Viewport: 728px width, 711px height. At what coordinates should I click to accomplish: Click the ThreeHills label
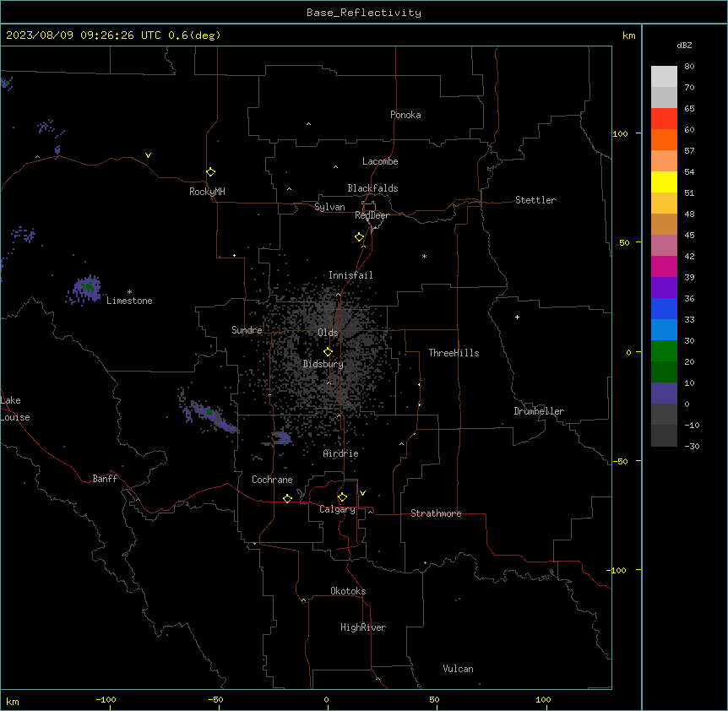(454, 353)
